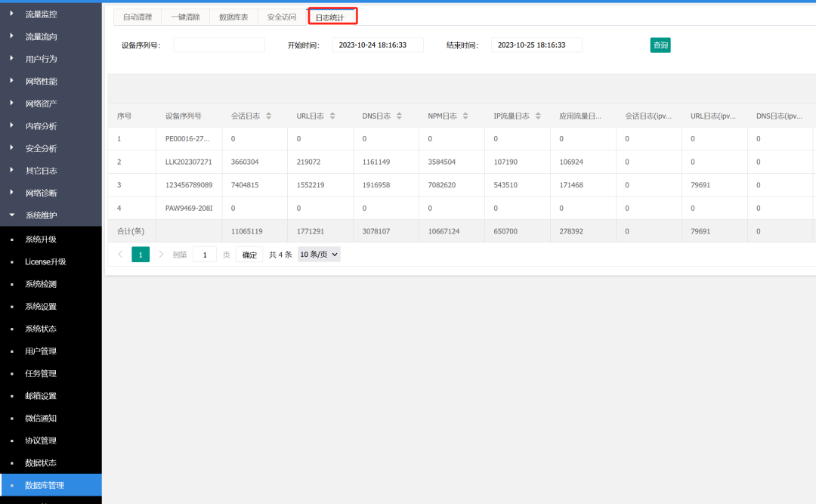Click the total 11065119 value
The width and height of the screenshot is (816, 504).
click(x=246, y=231)
